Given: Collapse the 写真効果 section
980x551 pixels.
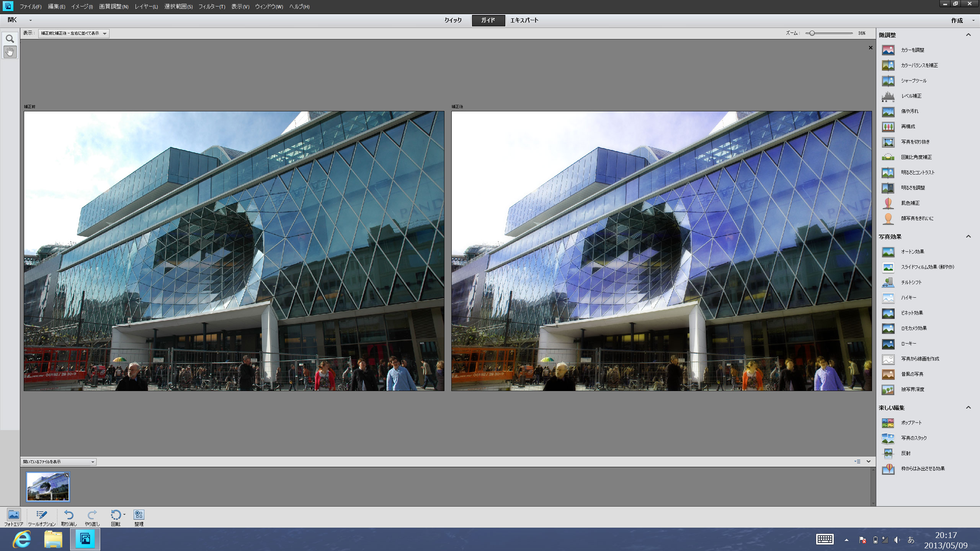Looking at the screenshot, I should pos(969,236).
